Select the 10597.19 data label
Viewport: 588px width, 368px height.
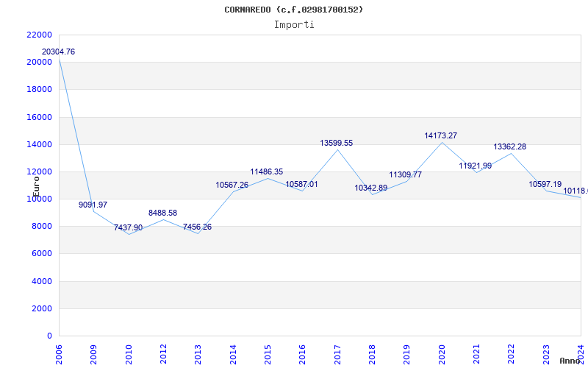click(x=545, y=185)
